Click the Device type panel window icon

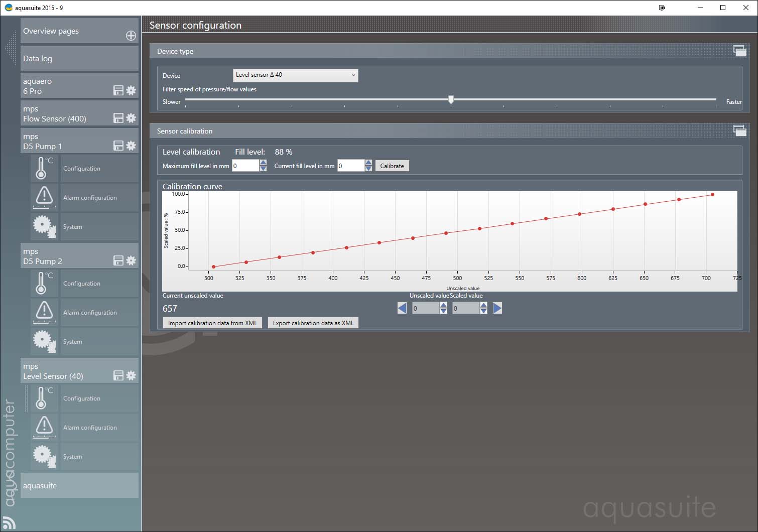coord(739,51)
